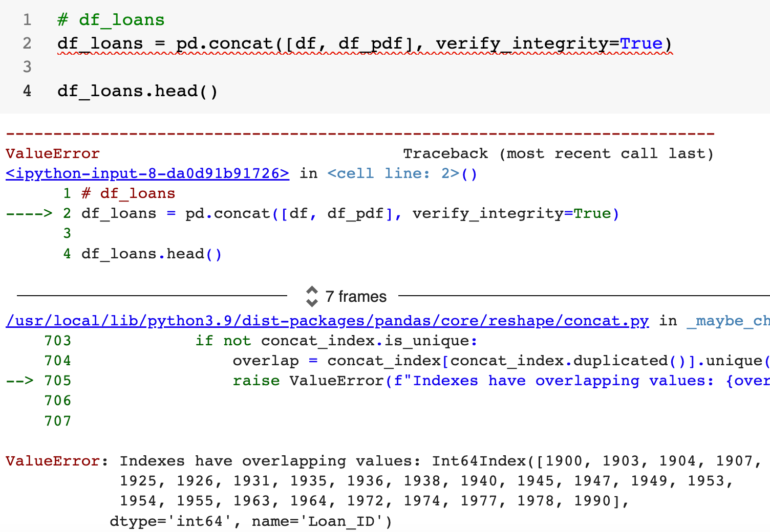Click 'df_loans.head()' in the traceback echo

[152, 254]
